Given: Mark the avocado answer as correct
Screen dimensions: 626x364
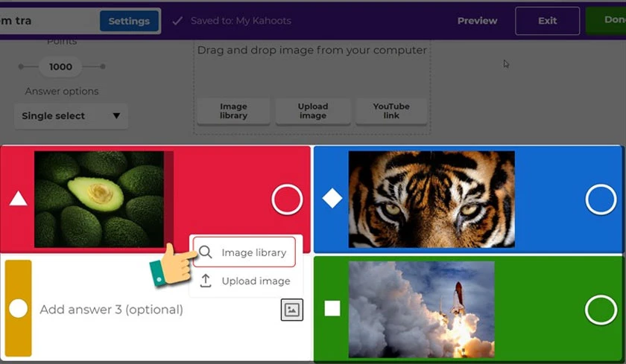Looking at the screenshot, I should (287, 199).
